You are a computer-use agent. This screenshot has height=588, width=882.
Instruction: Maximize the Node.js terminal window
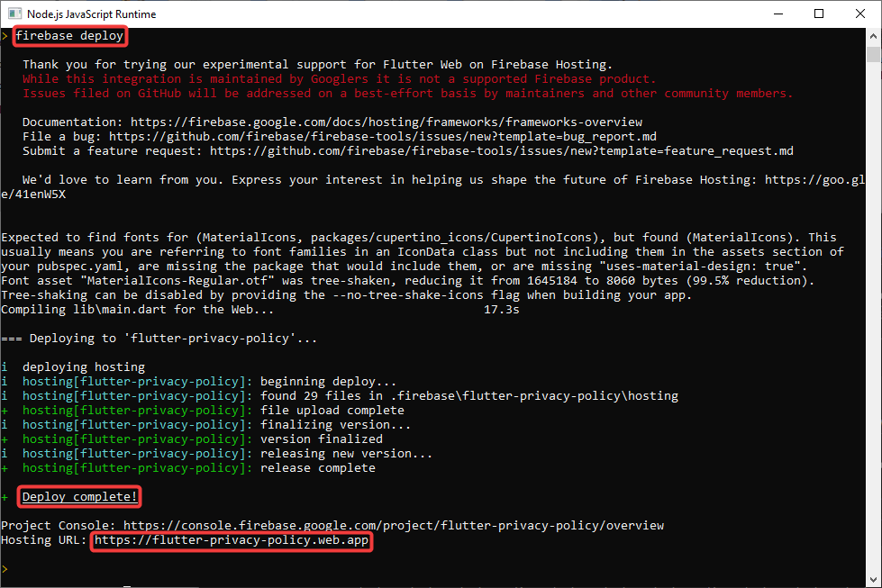click(x=819, y=14)
